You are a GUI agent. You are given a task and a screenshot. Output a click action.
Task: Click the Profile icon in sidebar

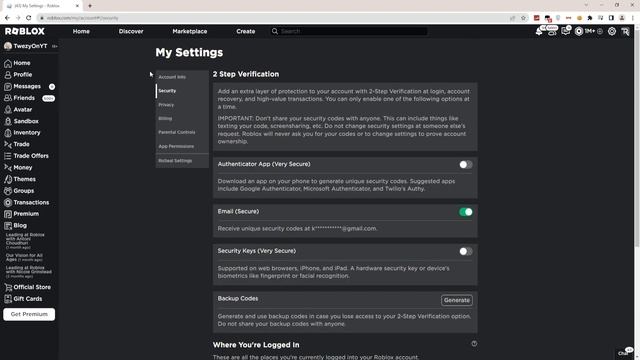(8, 75)
